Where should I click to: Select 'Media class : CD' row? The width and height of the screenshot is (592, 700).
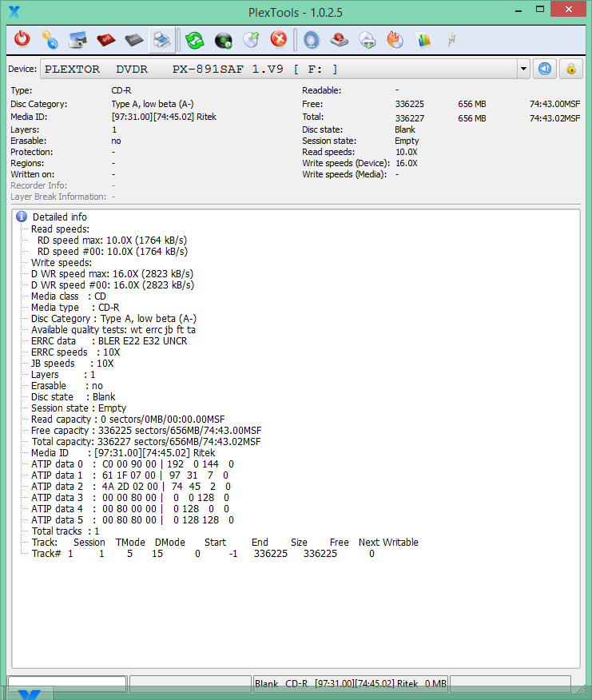click(69, 296)
